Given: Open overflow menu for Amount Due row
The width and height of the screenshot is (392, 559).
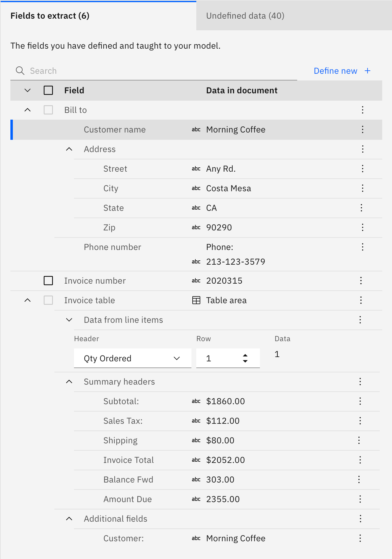Looking at the screenshot, I should [360, 499].
